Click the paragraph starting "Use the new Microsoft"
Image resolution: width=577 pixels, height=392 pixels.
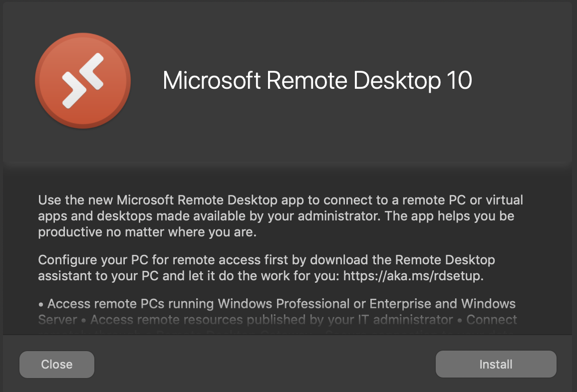click(281, 216)
